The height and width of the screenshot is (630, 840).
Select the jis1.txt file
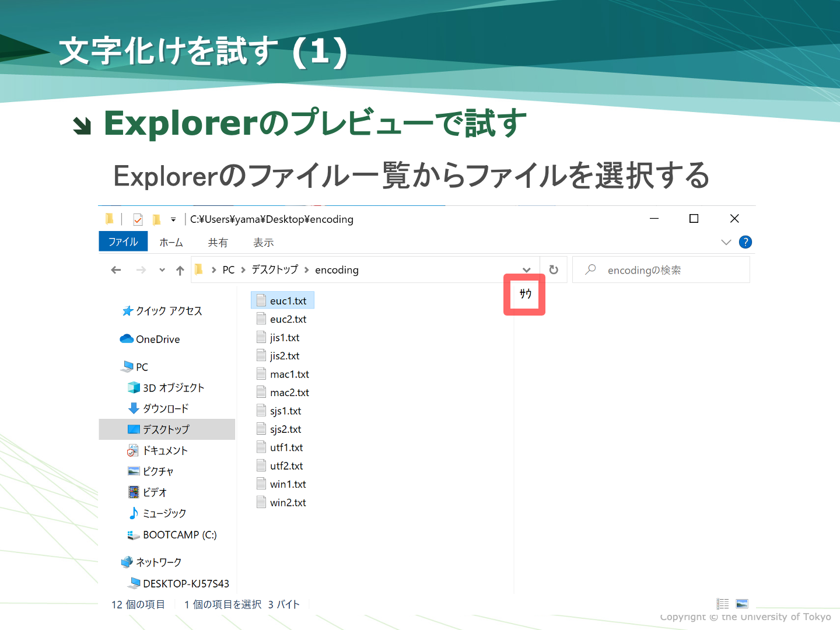(278, 337)
